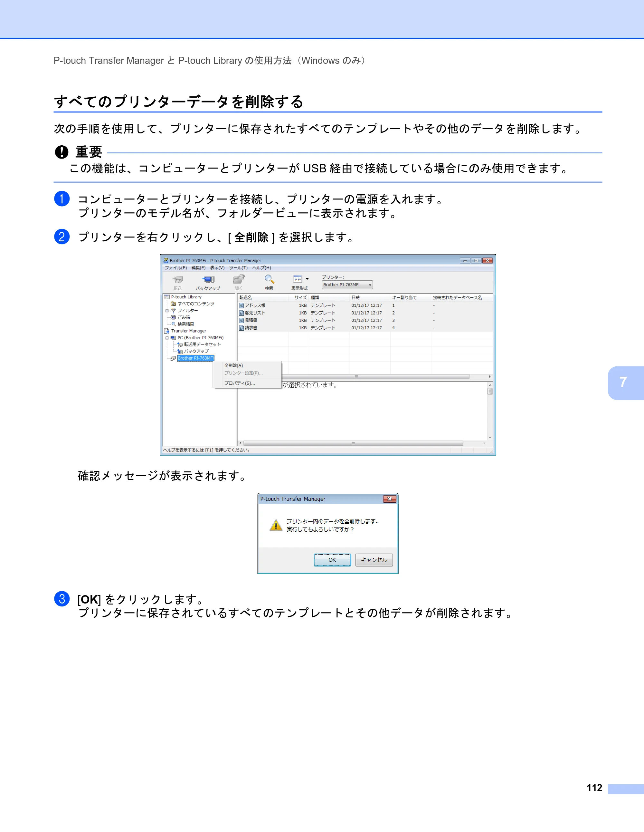Select the Transfer Manager tree node
The image size is (644, 832).
(x=188, y=331)
